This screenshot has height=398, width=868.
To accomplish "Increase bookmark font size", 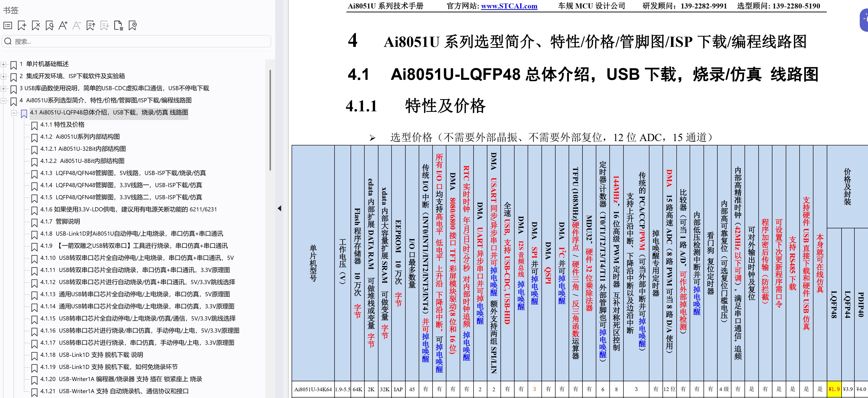I will (x=63, y=26).
